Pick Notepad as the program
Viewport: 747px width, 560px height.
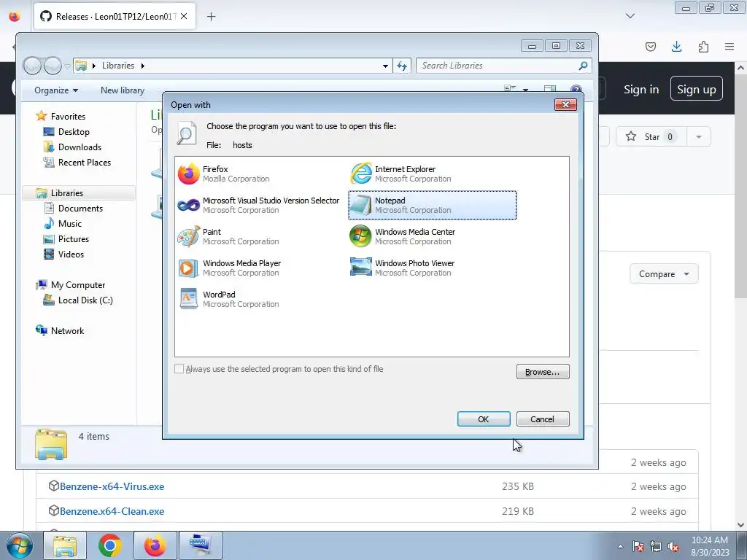(x=432, y=205)
